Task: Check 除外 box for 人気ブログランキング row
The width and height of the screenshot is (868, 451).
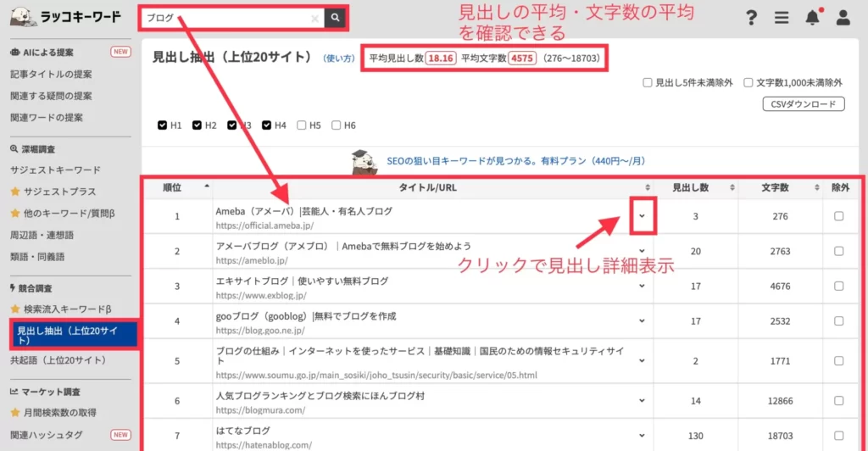Action: [x=838, y=401]
